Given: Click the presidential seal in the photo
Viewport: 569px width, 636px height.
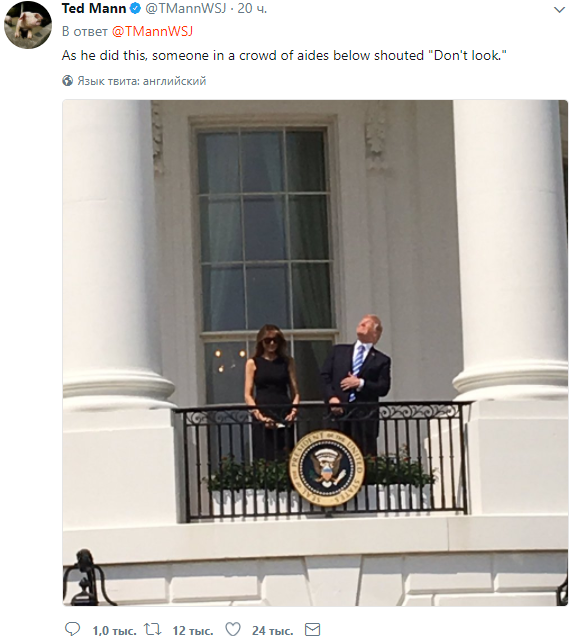Looking at the screenshot, I should (327, 468).
